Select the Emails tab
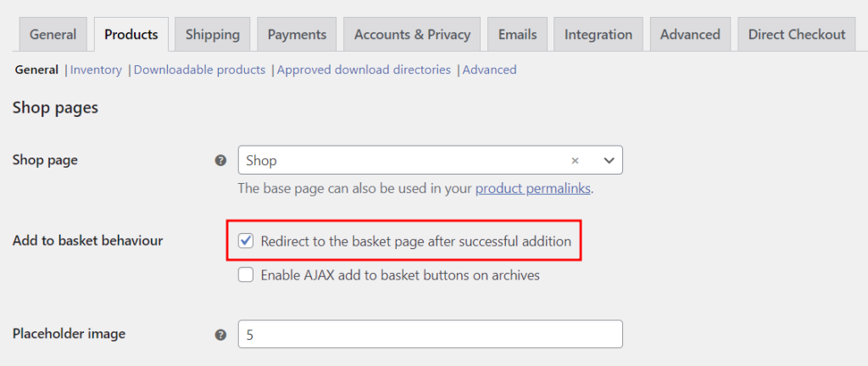This screenshot has width=868, height=366. point(517,35)
